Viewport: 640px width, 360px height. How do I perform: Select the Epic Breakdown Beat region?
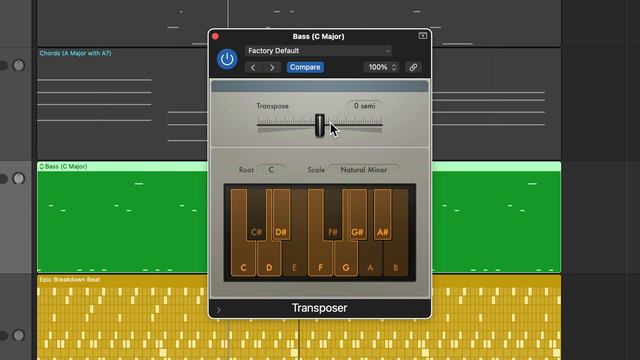click(122, 318)
